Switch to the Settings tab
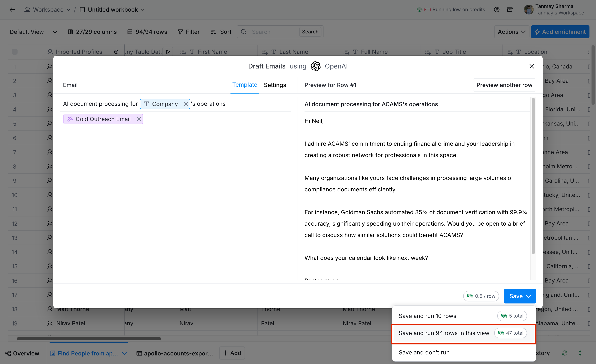 pyautogui.click(x=275, y=85)
